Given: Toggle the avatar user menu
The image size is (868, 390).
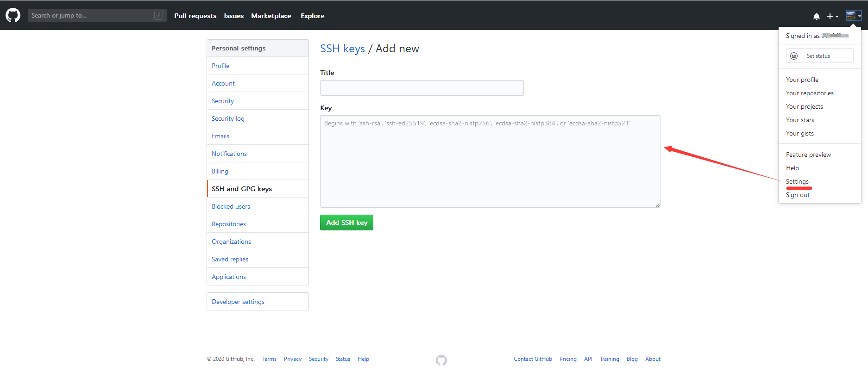Looking at the screenshot, I should click(853, 16).
